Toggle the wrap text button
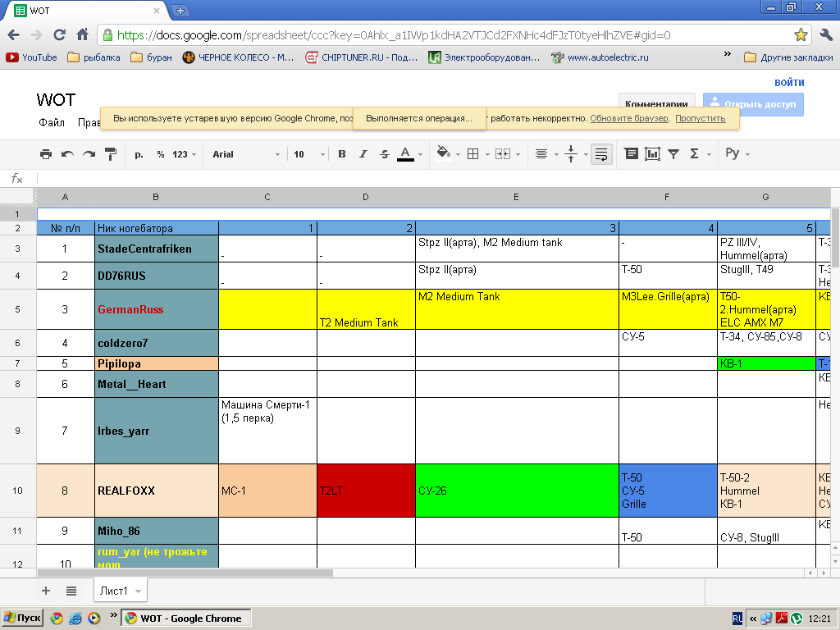Viewport: 840px width, 630px height. pos(600,154)
